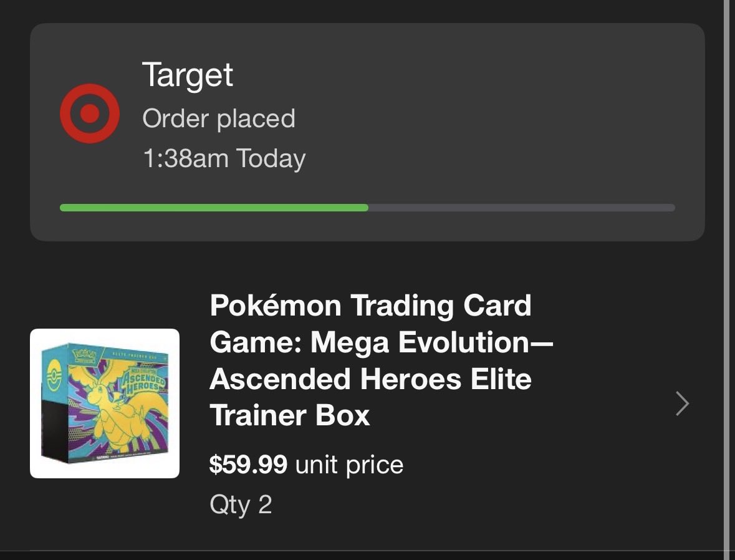
Task: Click the Qty 2 quantity label
Action: click(x=241, y=505)
